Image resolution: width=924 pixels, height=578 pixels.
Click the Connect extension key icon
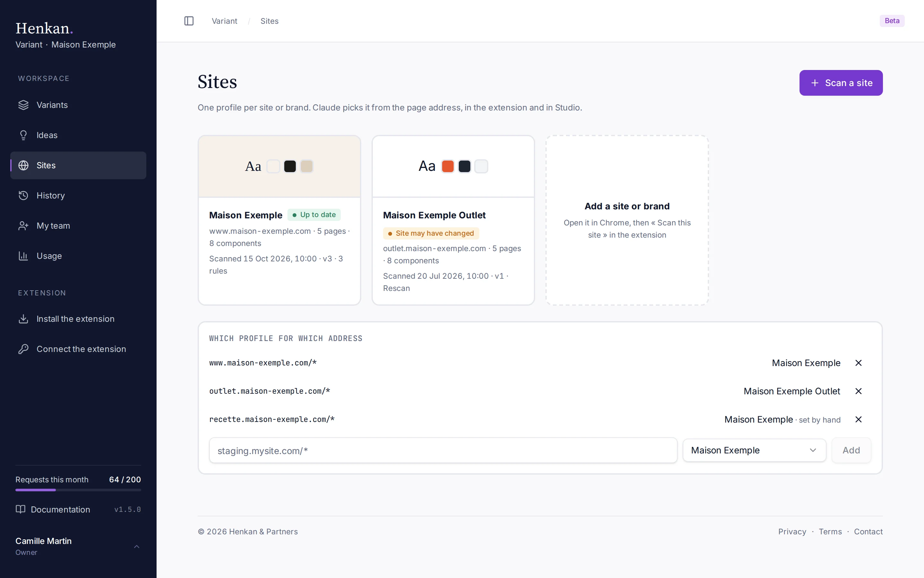point(23,349)
